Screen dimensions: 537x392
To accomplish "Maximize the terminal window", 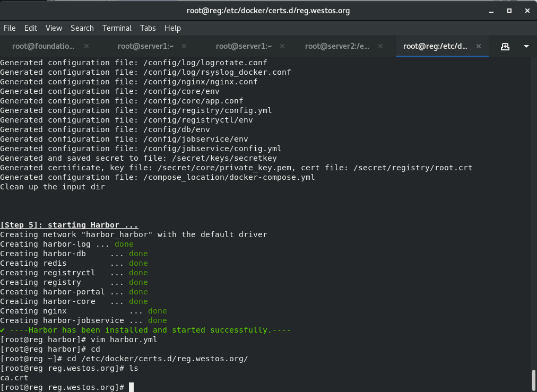I will coord(509,11).
